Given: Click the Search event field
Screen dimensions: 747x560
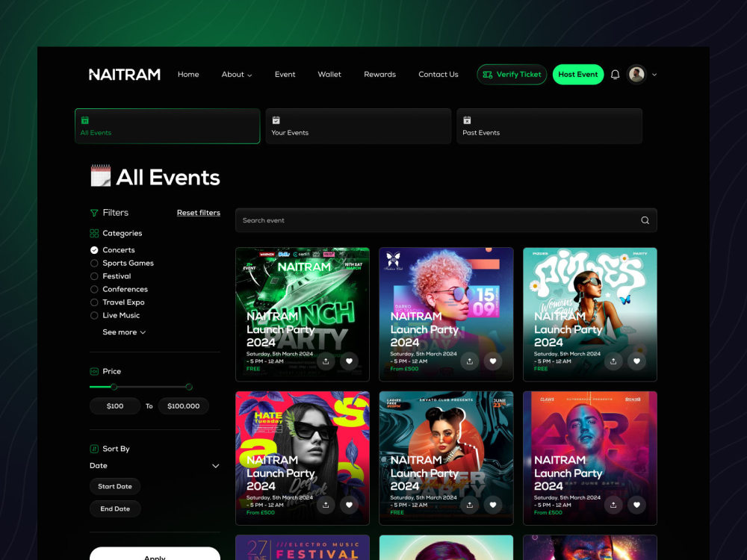Looking at the screenshot, I should (x=446, y=220).
